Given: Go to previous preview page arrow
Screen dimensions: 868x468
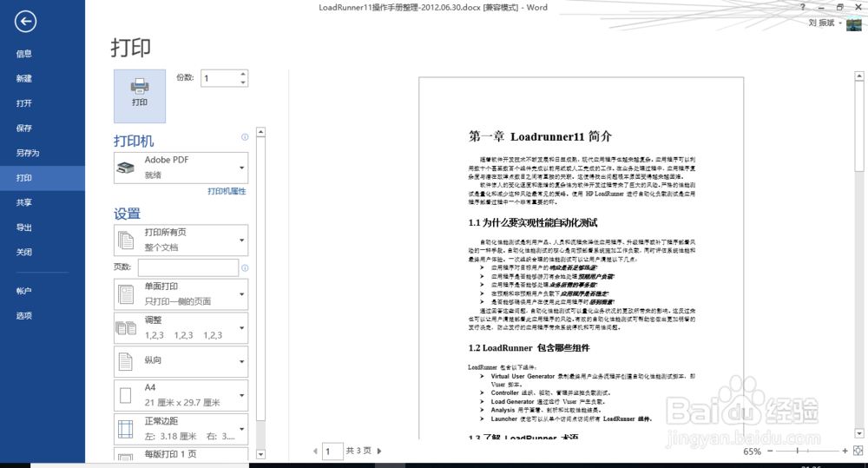Looking at the screenshot, I should pos(316,451).
